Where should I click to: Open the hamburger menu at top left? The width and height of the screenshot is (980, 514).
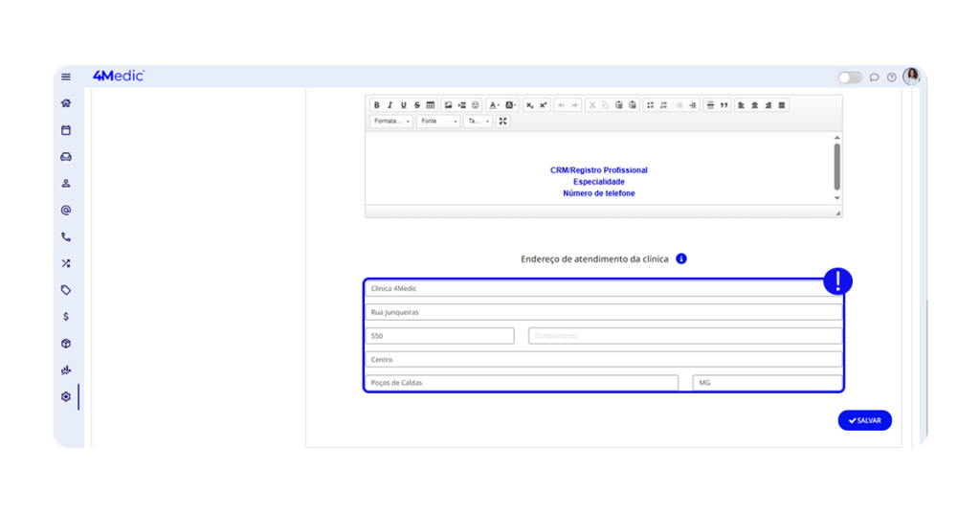click(66, 77)
